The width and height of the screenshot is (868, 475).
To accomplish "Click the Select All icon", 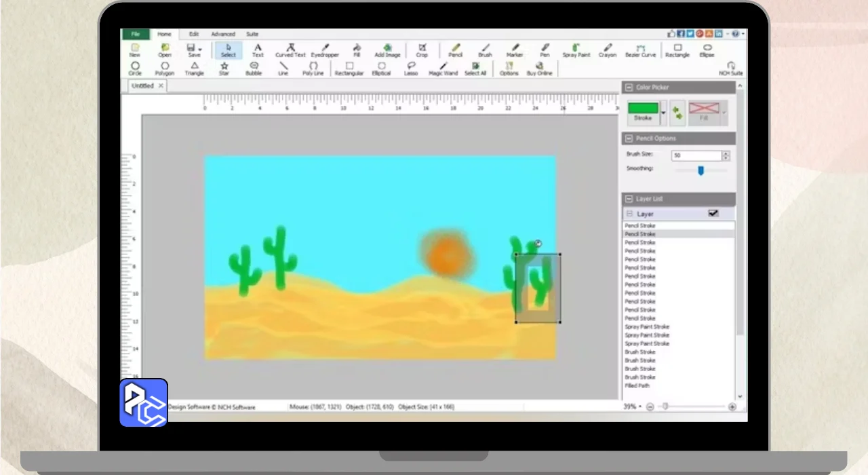I will 475,69.
